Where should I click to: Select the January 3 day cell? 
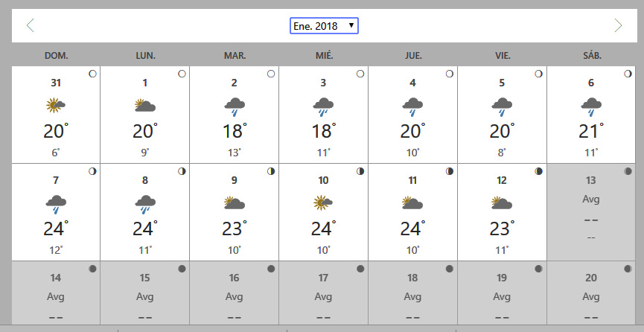(324, 115)
